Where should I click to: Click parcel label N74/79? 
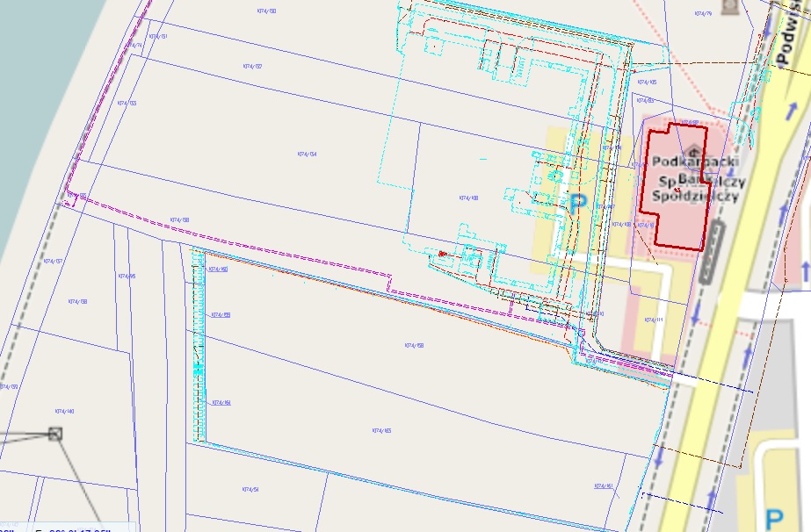703,14
